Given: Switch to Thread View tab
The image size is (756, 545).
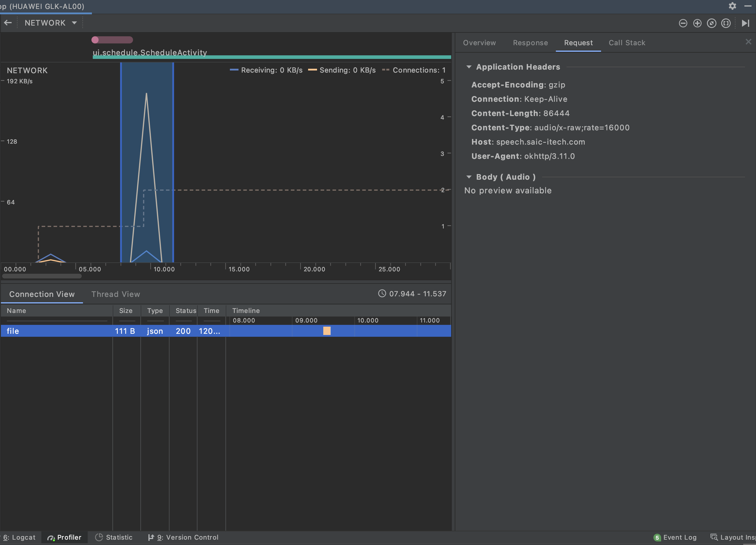Looking at the screenshot, I should coord(116,294).
